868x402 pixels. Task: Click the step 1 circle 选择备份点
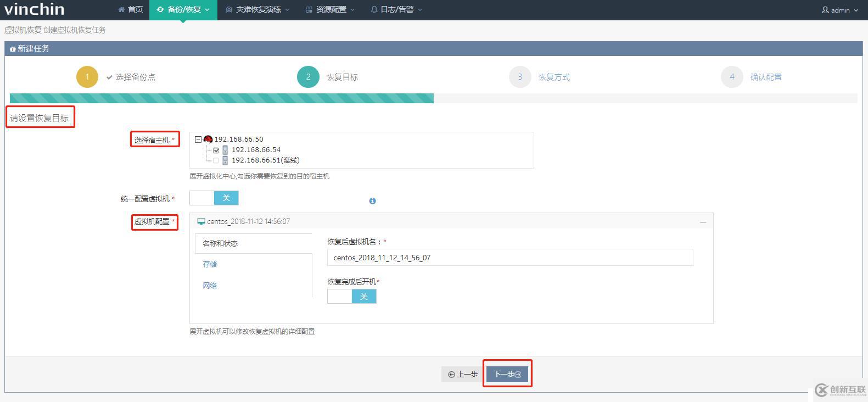point(87,77)
